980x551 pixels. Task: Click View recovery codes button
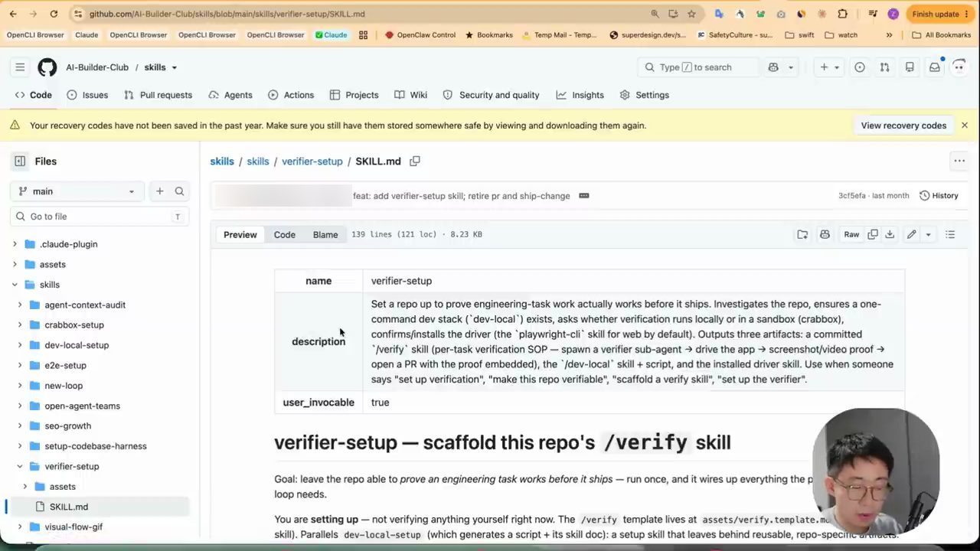[x=903, y=126]
